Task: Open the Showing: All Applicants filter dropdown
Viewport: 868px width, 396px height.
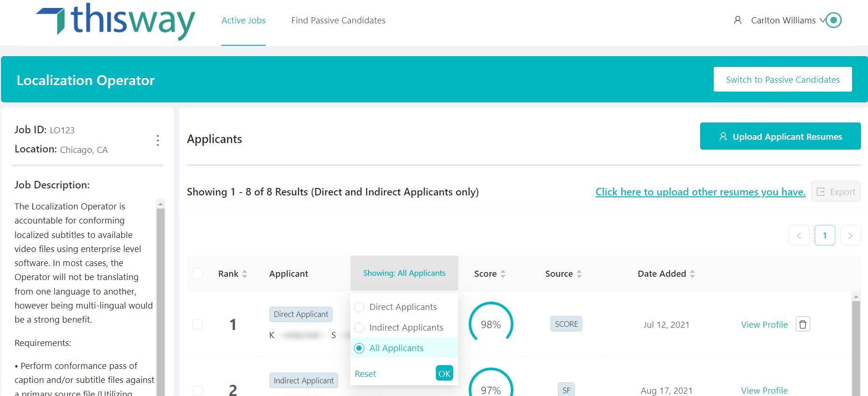Action: pos(404,273)
